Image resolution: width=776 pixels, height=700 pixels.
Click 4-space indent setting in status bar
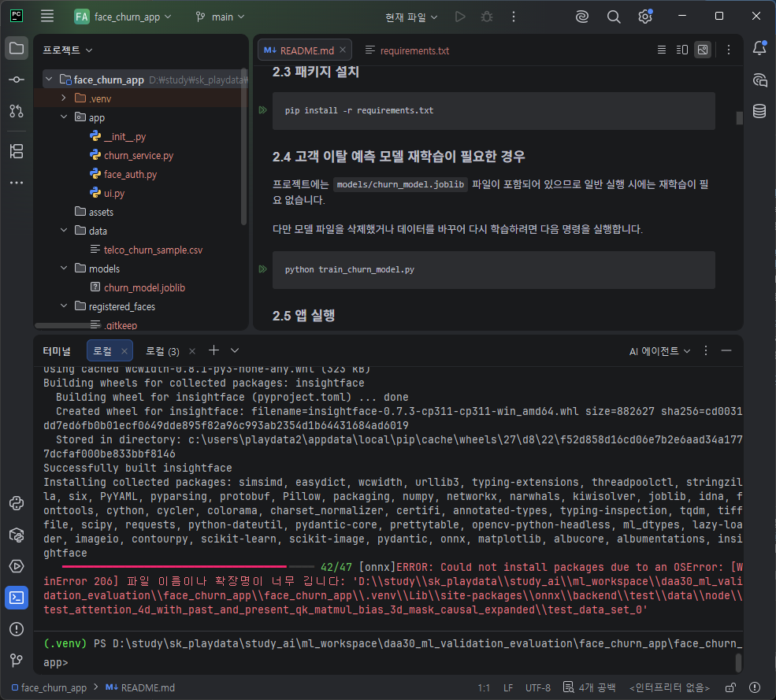point(589,687)
